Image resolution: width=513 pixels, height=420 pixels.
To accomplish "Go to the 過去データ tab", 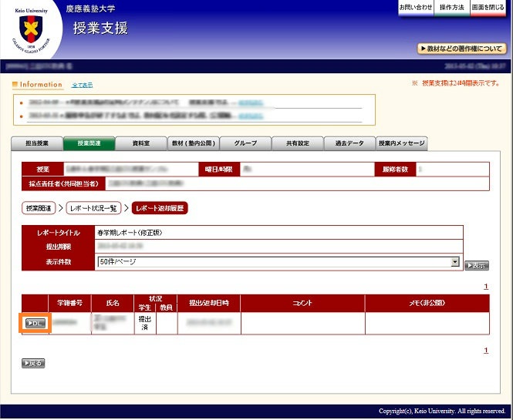I will (x=349, y=143).
